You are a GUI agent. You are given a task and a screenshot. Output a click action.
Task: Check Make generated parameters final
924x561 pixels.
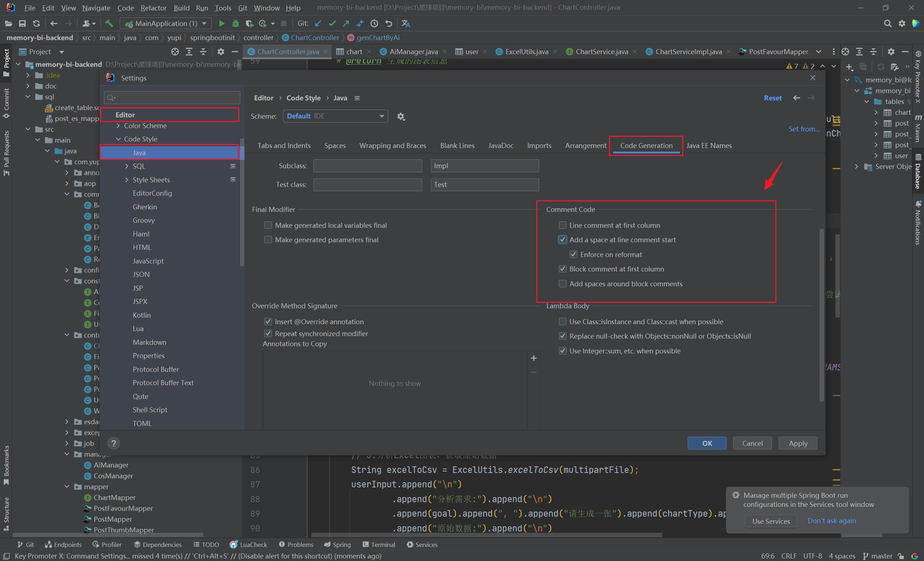[x=268, y=240]
